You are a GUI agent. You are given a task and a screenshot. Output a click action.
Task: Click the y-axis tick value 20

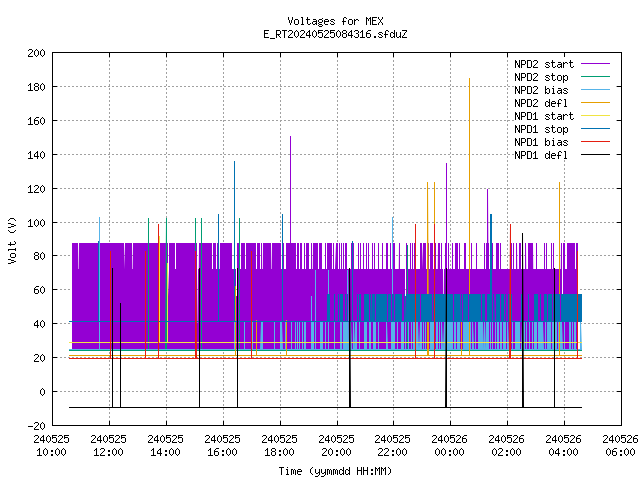(x=40, y=358)
